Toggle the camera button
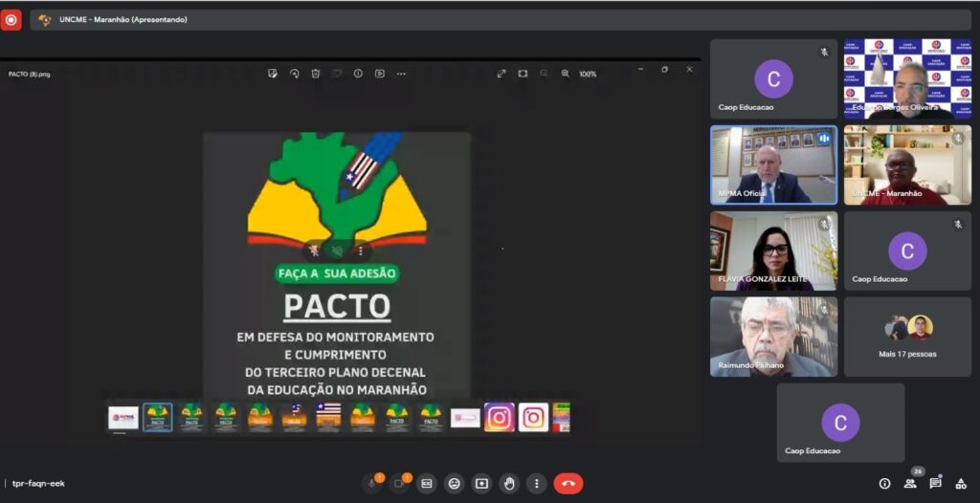Image resolution: width=980 pixels, height=503 pixels. coord(399,484)
